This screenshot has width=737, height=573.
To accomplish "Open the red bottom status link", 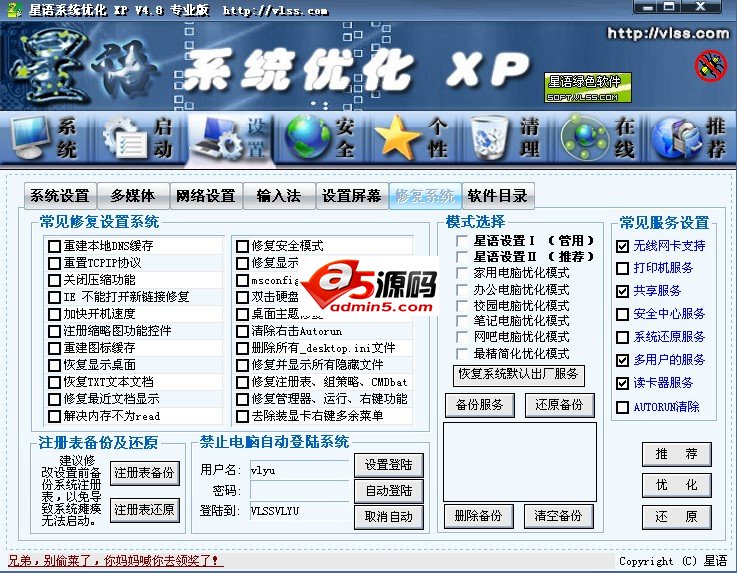I will pos(114,561).
